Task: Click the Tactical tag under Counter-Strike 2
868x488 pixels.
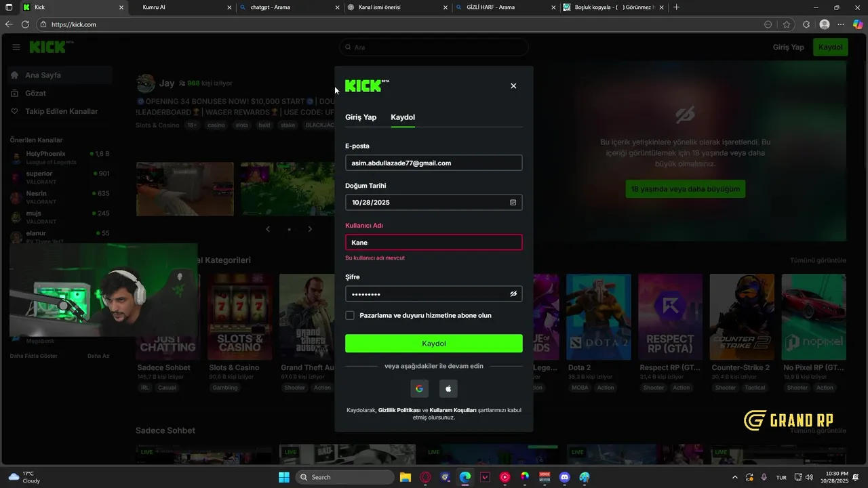Action: pos(755,388)
